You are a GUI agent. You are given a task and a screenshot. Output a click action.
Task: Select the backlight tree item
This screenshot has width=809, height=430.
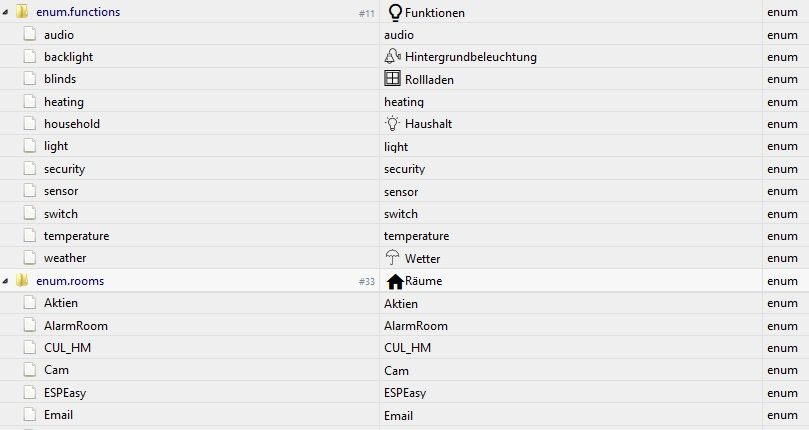tap(68, 57)
